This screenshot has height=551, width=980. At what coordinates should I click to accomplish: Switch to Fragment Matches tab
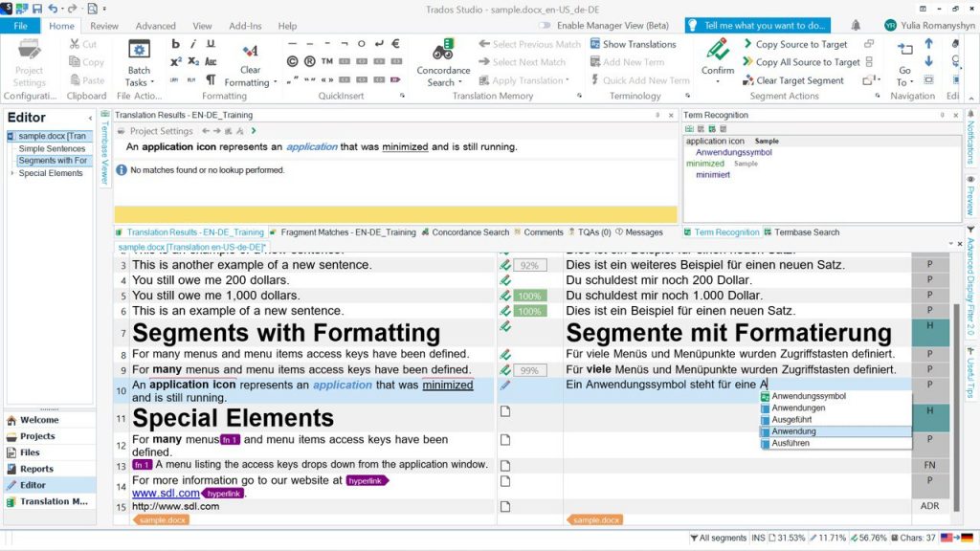[x=343, y=232]
